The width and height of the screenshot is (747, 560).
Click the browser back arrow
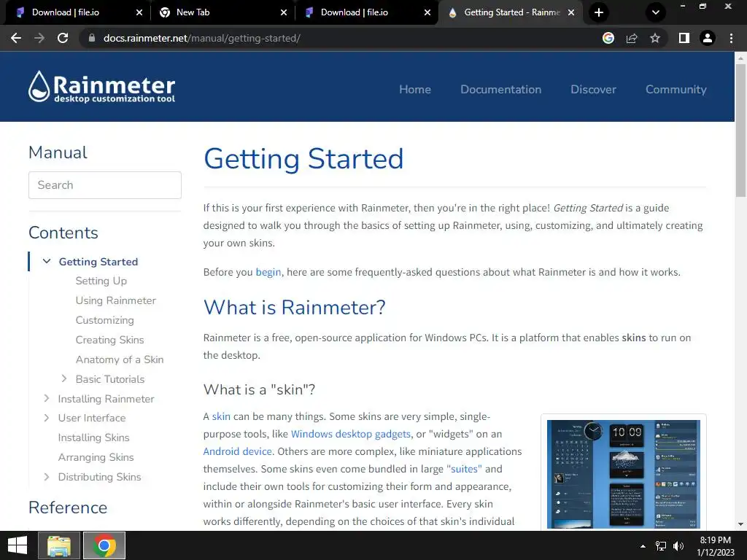coord(16,38)
